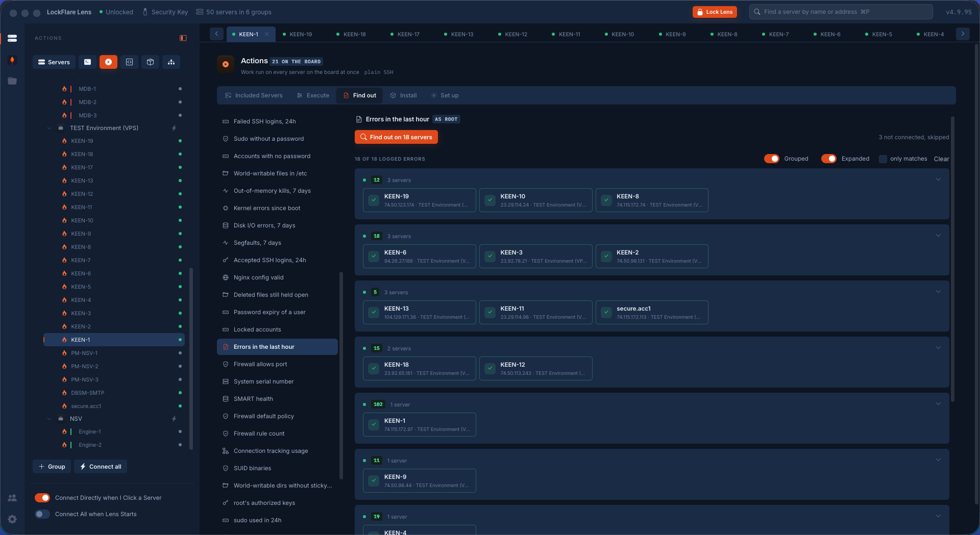Toggle Connect All when Lens Starts
This screenshot has height=535, width=980.
coord(42,514)
